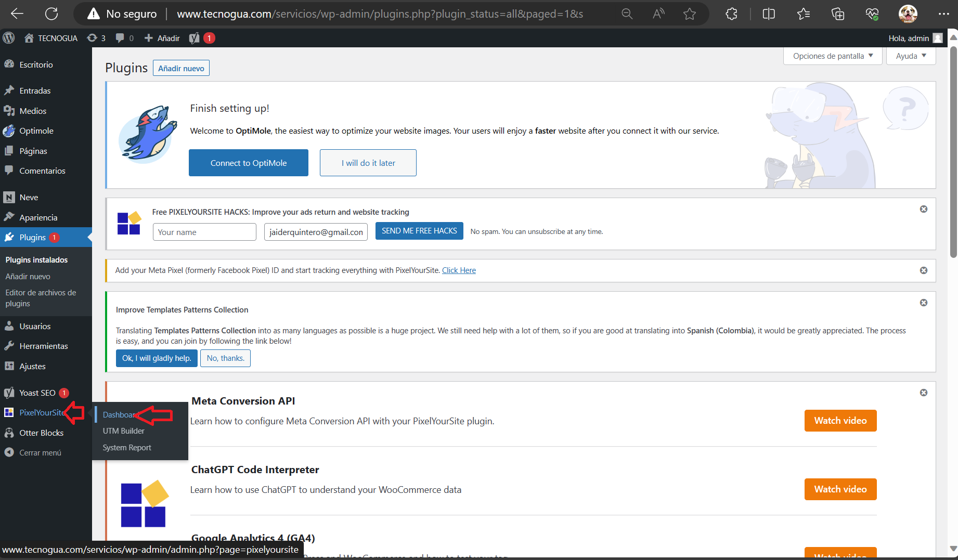Click the Your name input field
The image size is (958, 560).
coord(204,232)
